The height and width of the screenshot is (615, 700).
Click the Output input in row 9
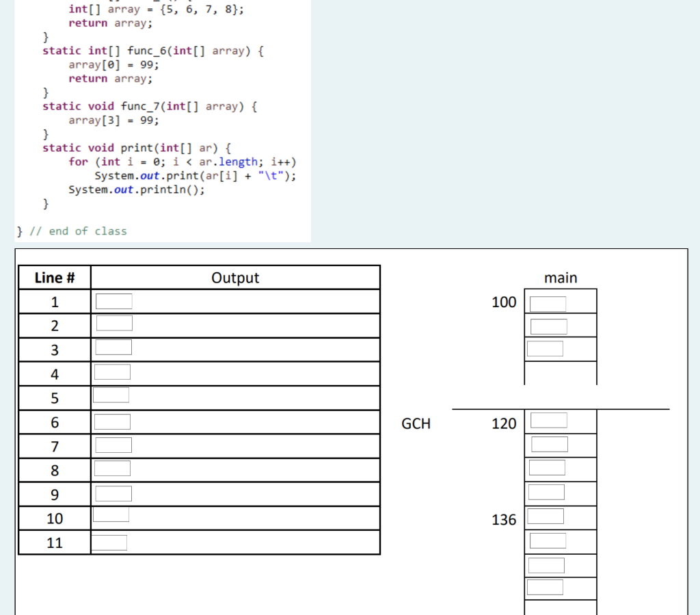tap(113, 493)
